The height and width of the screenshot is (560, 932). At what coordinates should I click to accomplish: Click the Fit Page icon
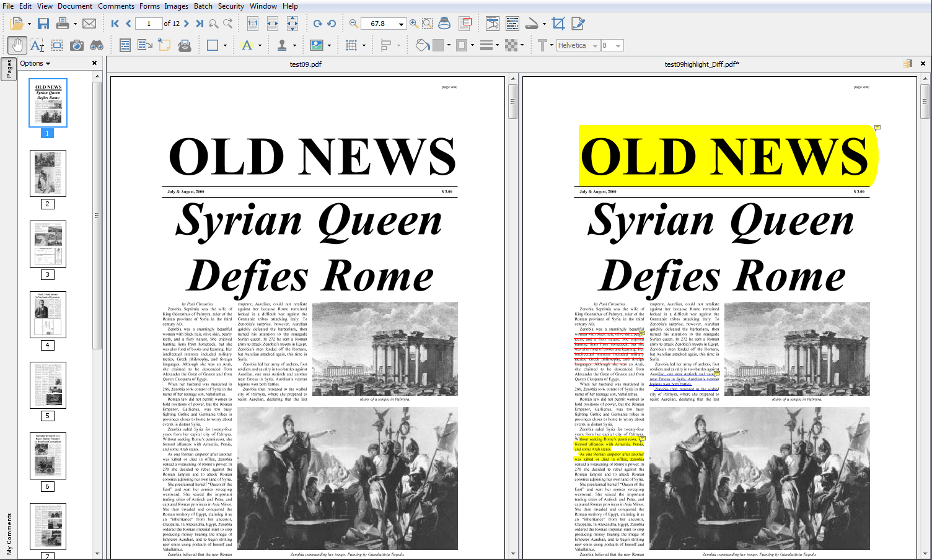click(x=292, y=24)
